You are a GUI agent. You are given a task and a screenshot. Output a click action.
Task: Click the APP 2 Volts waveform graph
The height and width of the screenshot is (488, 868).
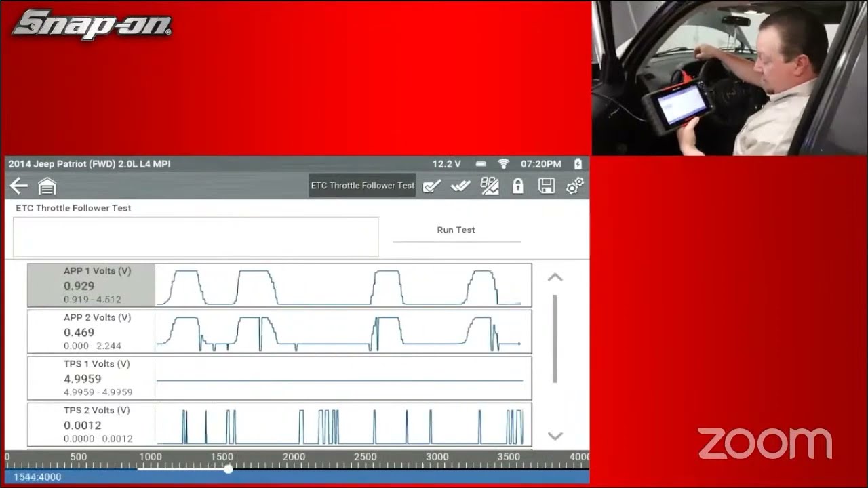tap(343, 331)
